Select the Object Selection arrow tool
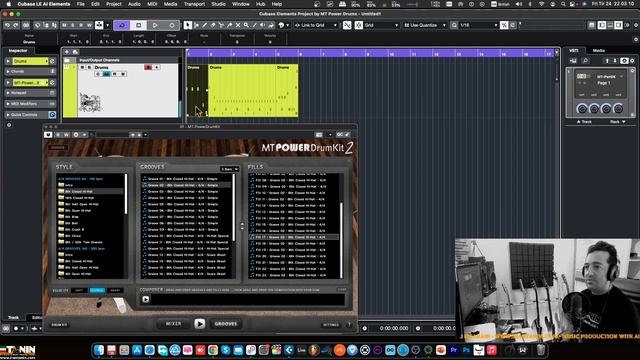 point(188,25)
